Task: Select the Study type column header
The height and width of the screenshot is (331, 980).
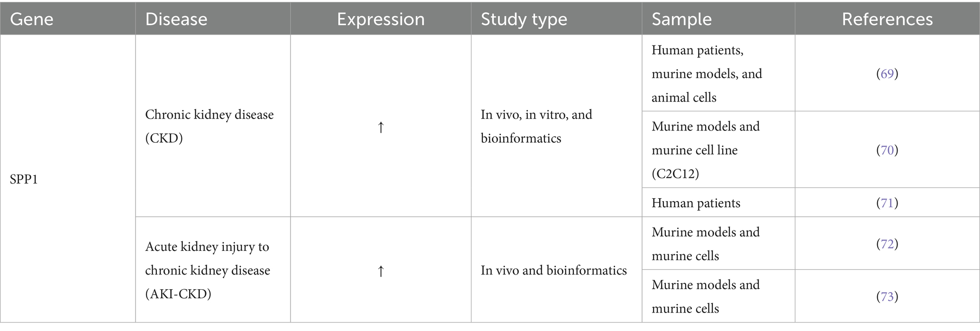Action: 524,19
